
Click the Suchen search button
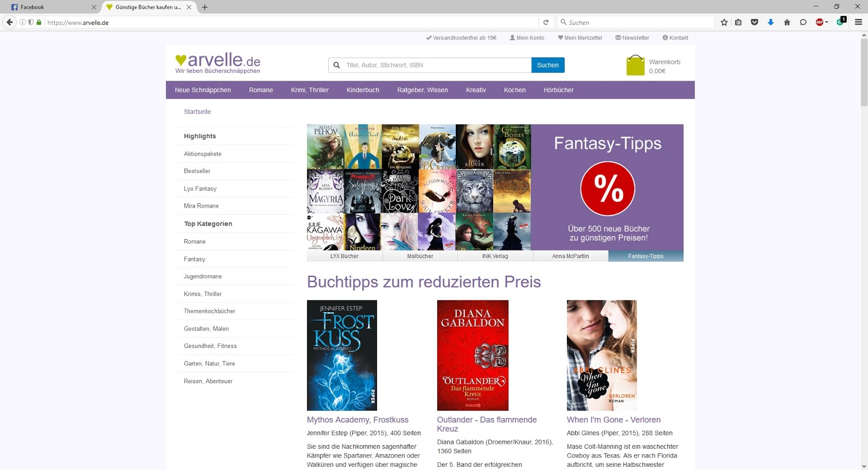pyautogui.click(x=548, y=65)
